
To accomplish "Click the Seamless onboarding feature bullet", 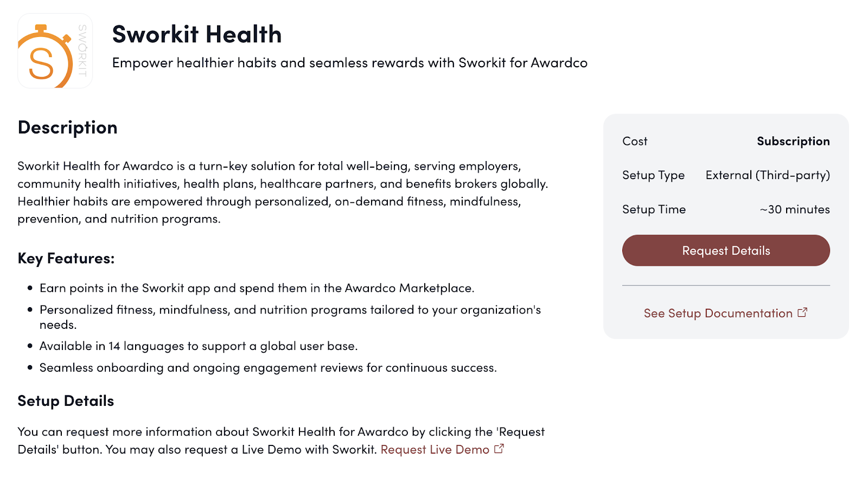I will [x=268, y=368].
